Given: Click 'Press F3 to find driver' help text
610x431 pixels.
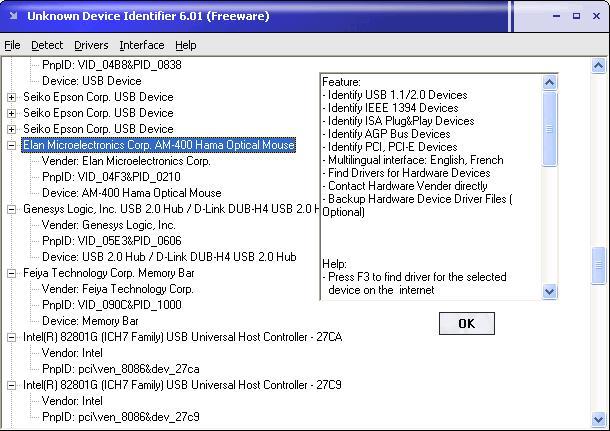Looking at the screenshot, I should [414, 283].
